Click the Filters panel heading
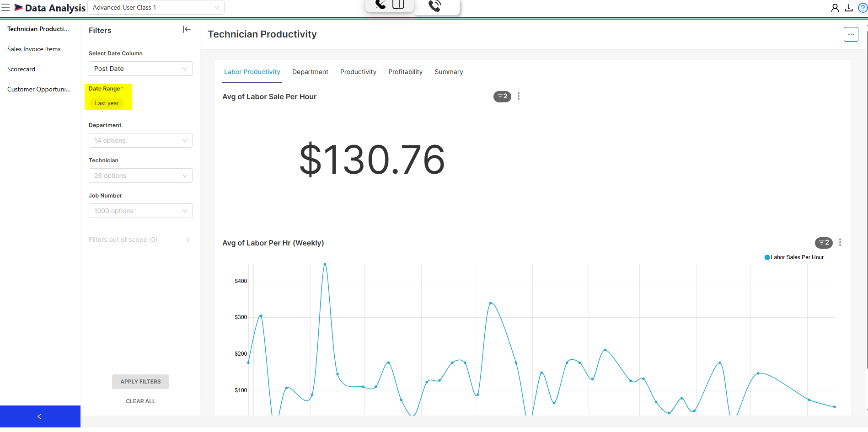868x432 pixels. 100,30
